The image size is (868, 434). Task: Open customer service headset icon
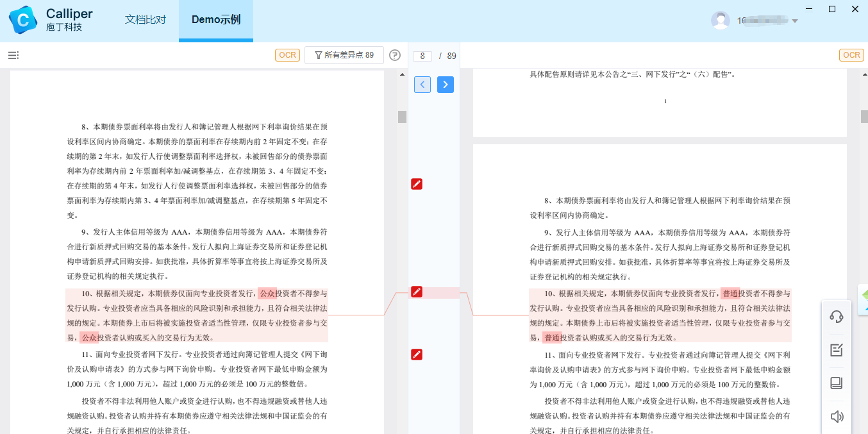tap(837, 317)
